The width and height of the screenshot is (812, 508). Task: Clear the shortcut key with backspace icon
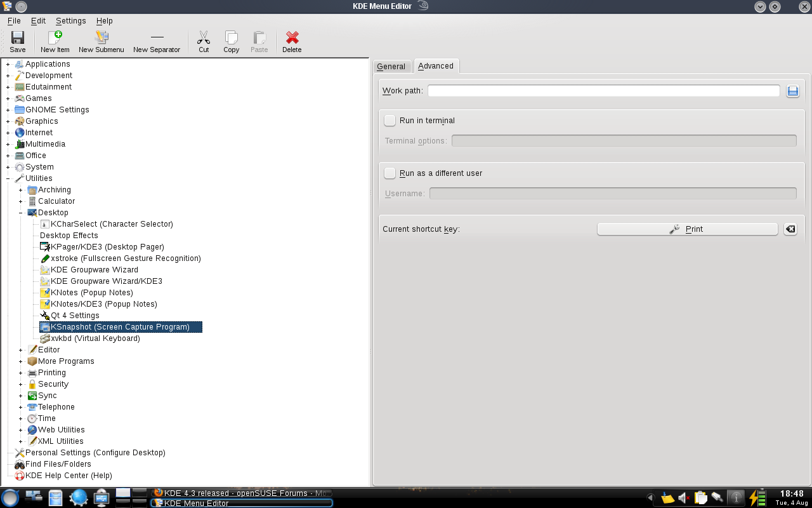[x=790, y=229]
